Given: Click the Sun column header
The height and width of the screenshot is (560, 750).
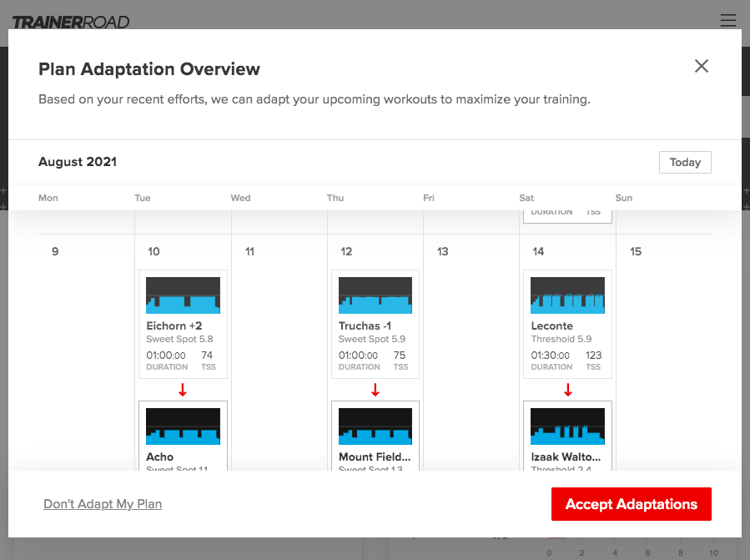Looking at the screenshot, I should 624,198.
